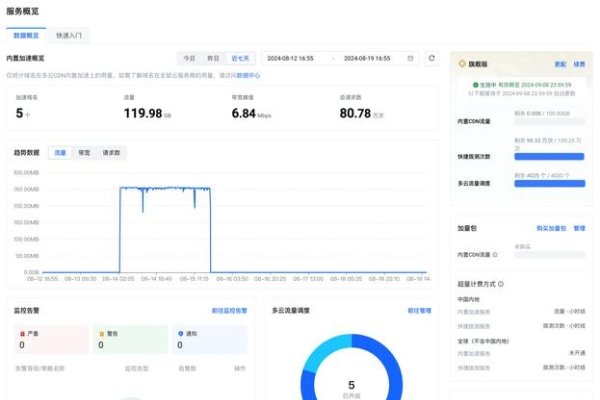Click the red 严重 alert icon
This screenshot has width=600, height=400.
(x=22, y=334)
